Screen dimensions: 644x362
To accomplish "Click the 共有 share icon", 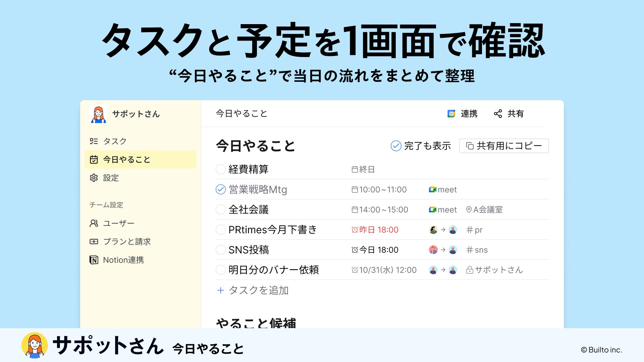I will pos(498,114).
